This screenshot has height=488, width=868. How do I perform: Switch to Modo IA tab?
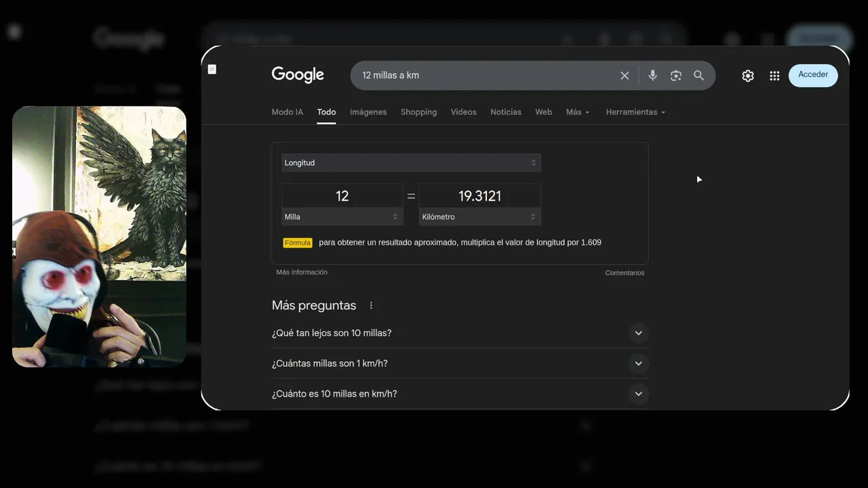tap(288, 113)
